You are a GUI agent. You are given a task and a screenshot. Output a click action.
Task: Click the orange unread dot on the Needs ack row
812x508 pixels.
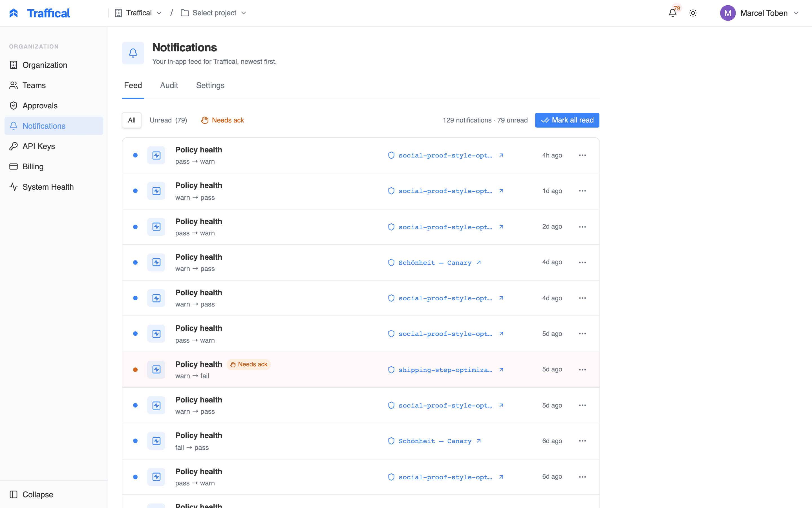point(135,370)
